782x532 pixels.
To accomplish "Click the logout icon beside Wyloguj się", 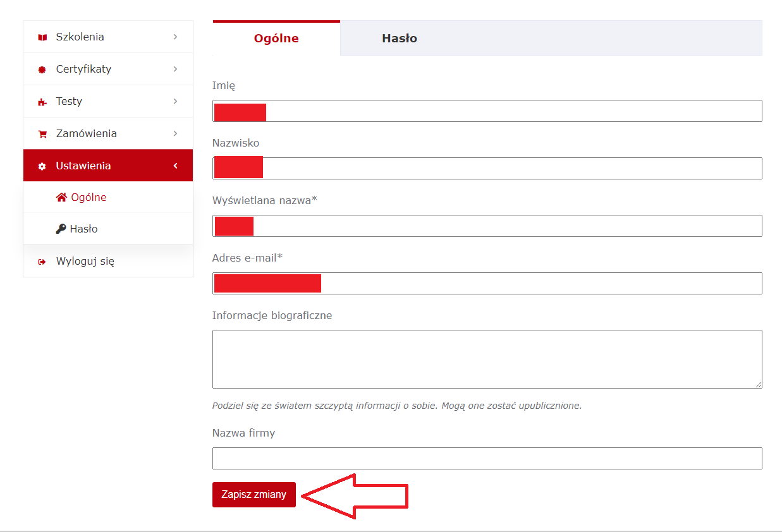I will 42,262.
